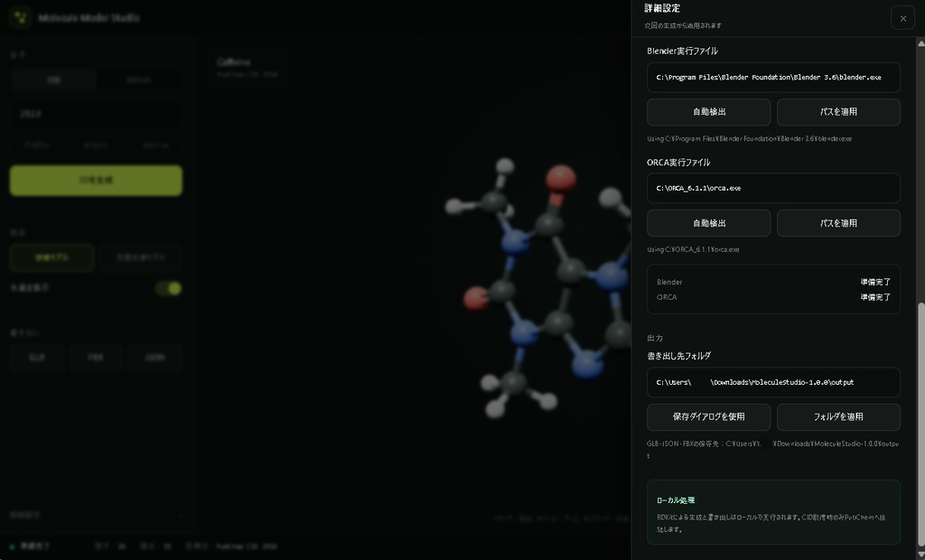Click 自動検出 under the ORCA path
925x560 pixels.
[x=708, y=223]
